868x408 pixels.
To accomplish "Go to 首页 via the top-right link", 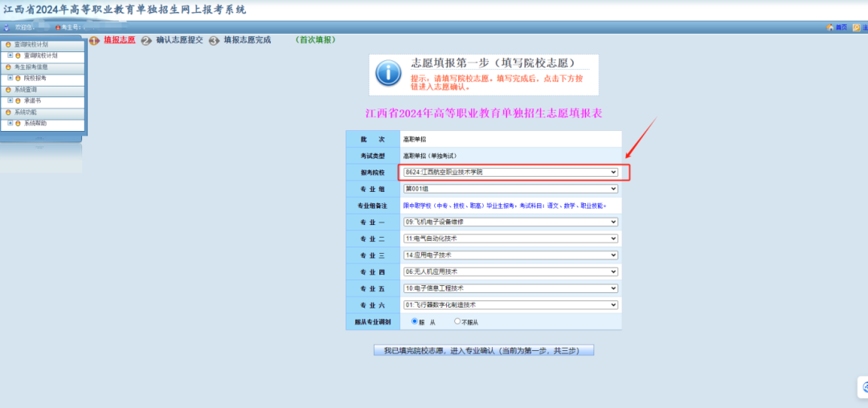I will pos(841,27).
